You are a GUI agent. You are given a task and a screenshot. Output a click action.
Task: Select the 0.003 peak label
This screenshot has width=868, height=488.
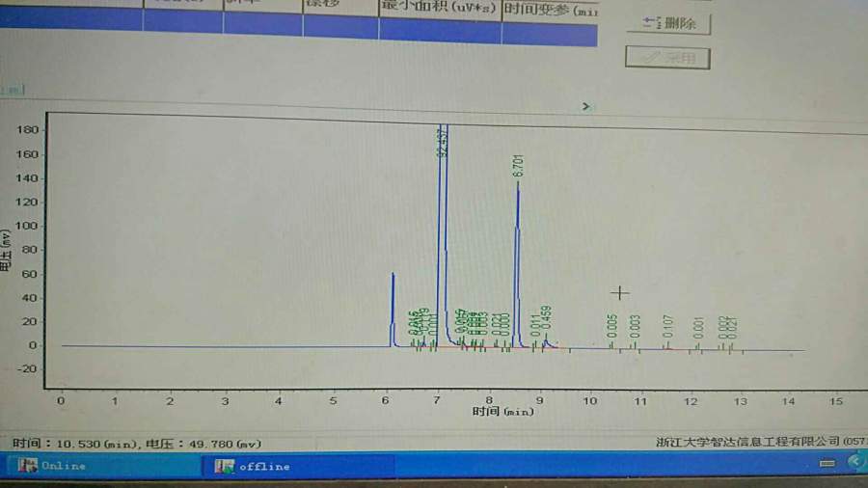[x=635, y=326]
